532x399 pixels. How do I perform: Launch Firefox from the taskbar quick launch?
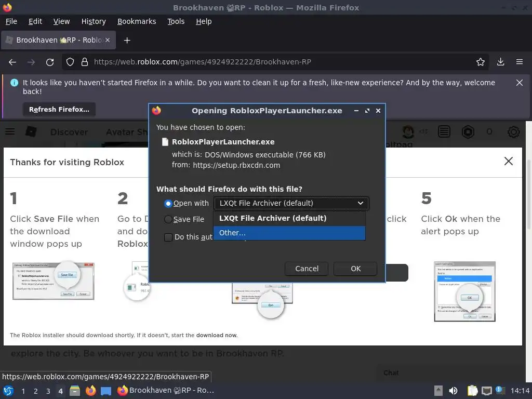coord(90,391)
